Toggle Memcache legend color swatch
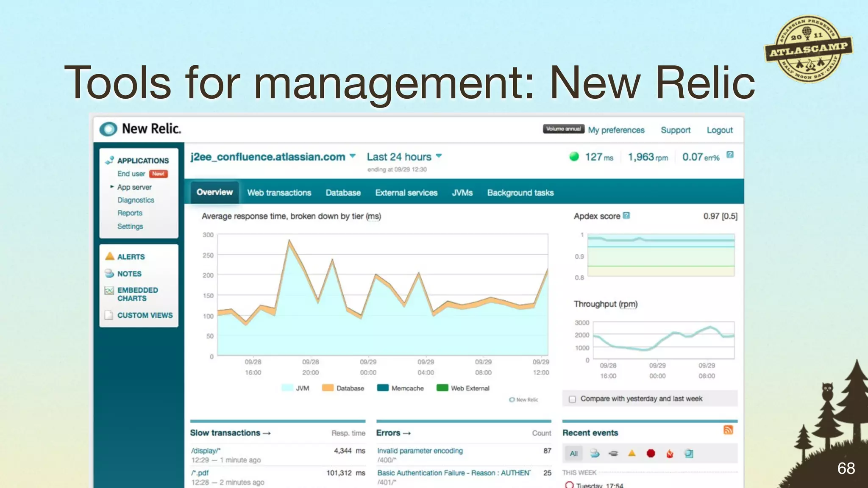 (383, 388)
